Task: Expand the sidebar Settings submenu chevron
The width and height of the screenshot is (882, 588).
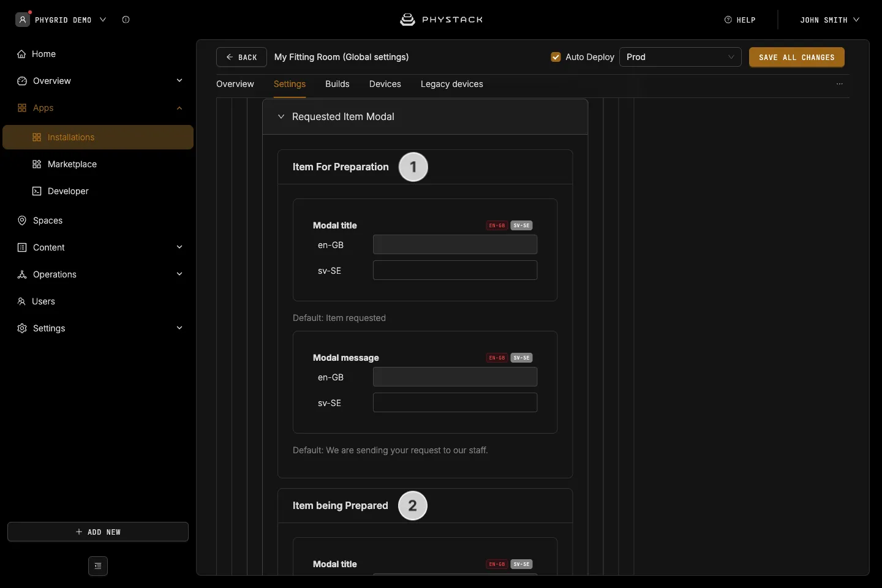Action: coord(179,328)
